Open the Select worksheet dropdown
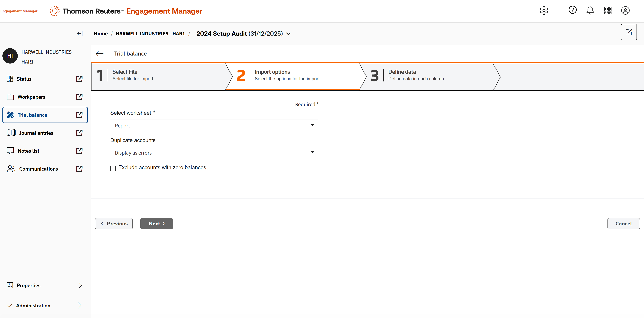This screenshot has width=644, height=318. (214, 125)
